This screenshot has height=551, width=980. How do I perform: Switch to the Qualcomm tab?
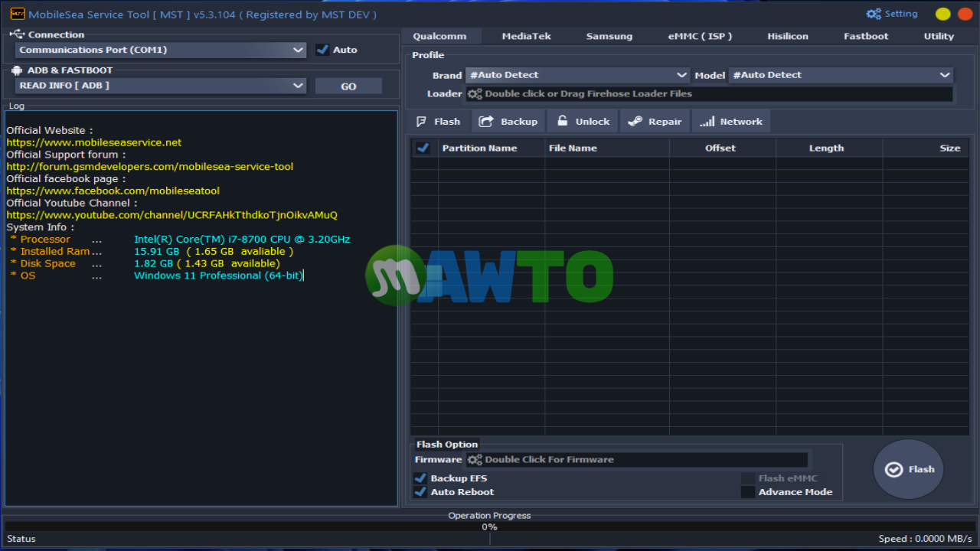pos(439,36)
